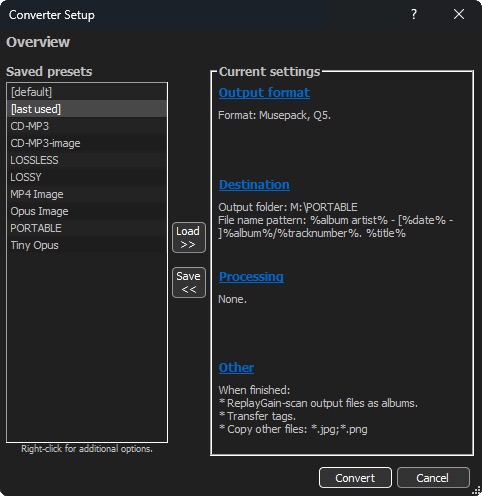Image resolution: width=482 pixels, height=496 pixels.
Task: Click the help question mark icon
Action: point(414,14)
